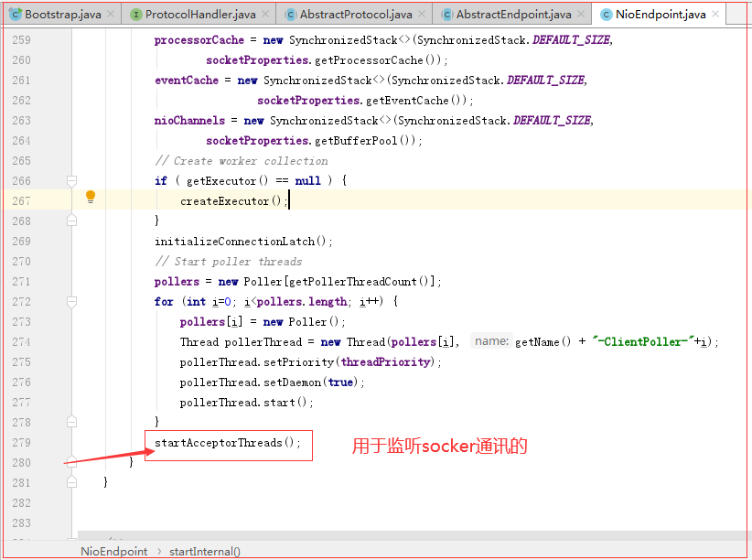Image resolution: width=752 pixels, height=560 pixels.
Task: Click the startAcceptorThreads() call
Action: pos(227,443)
